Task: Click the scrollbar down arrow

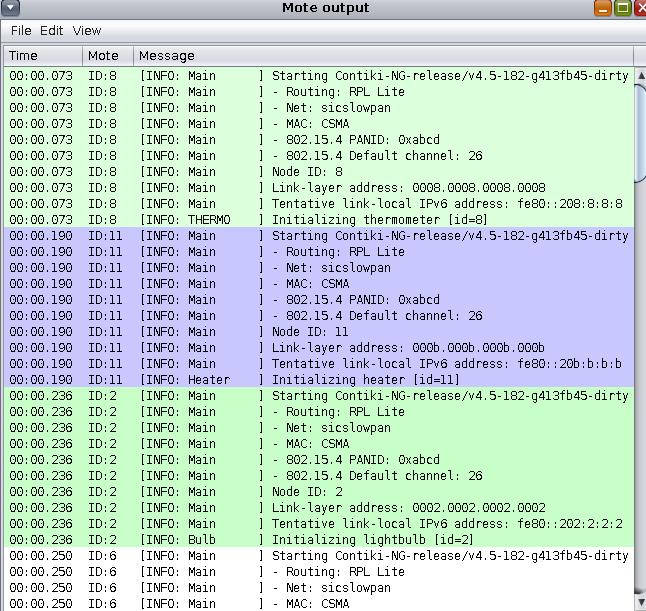Action: coord(641,602)
